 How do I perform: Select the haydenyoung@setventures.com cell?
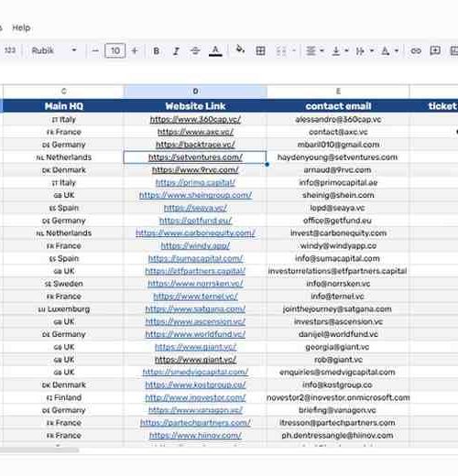(x=338, y=157)
